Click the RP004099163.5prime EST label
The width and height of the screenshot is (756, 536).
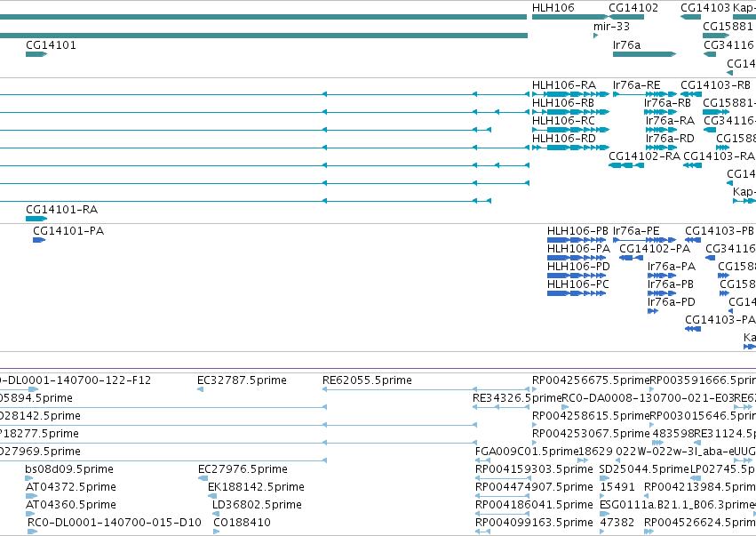coord(534,523)
